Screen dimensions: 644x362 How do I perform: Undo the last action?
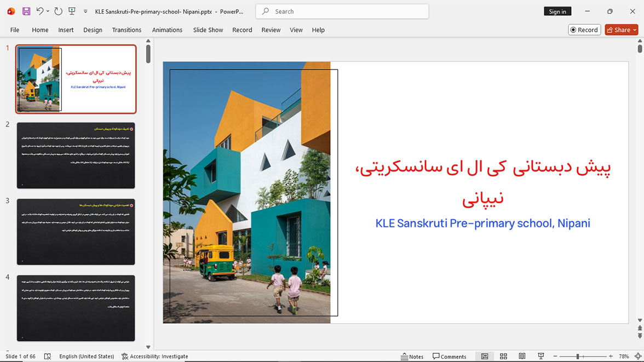39,12
